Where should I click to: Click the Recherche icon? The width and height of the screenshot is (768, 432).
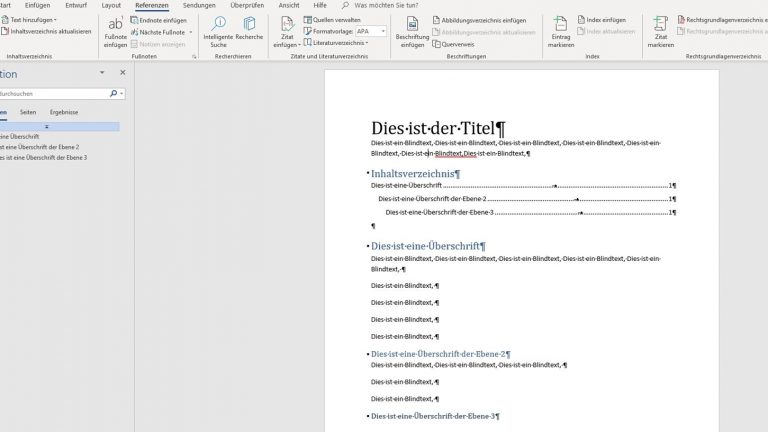(x=249, y=24)
